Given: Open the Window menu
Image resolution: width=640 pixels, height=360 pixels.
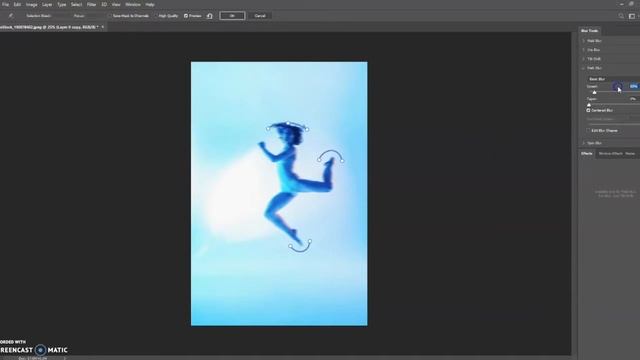Looking at the screenshot, I should click(133, 4).
